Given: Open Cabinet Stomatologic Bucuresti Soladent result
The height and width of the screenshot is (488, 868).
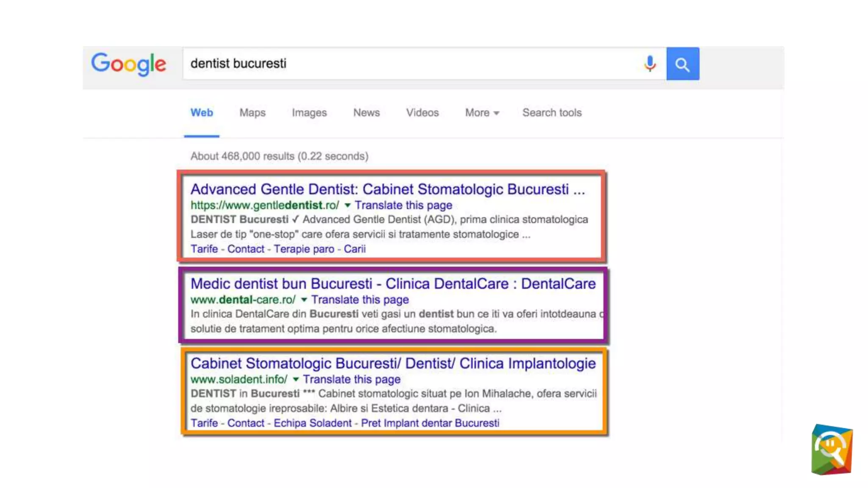Looking at the screenshot, I should 393,363.
